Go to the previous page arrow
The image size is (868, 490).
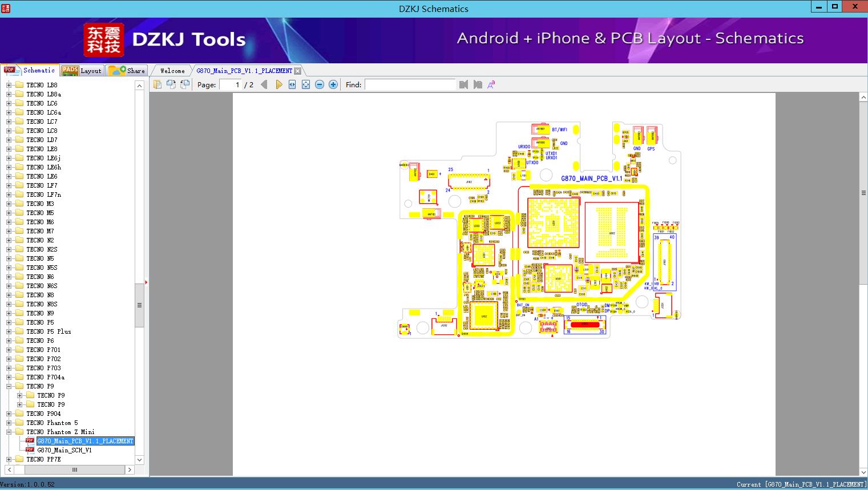(264, 84)
